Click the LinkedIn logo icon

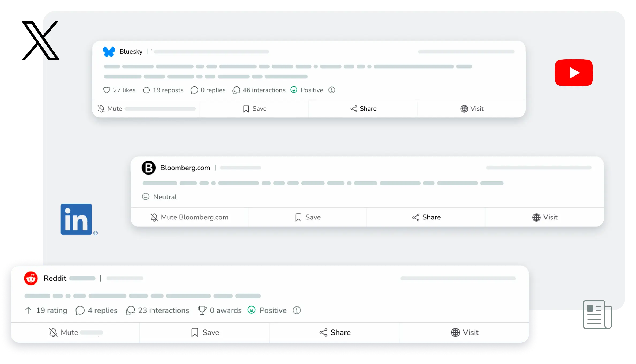point(76,219)
